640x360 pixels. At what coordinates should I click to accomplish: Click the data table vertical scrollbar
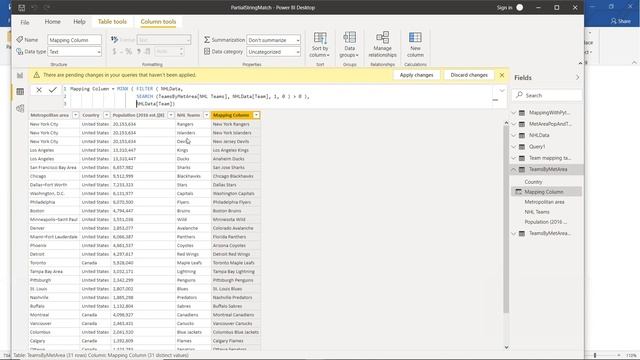click(506, 220)
